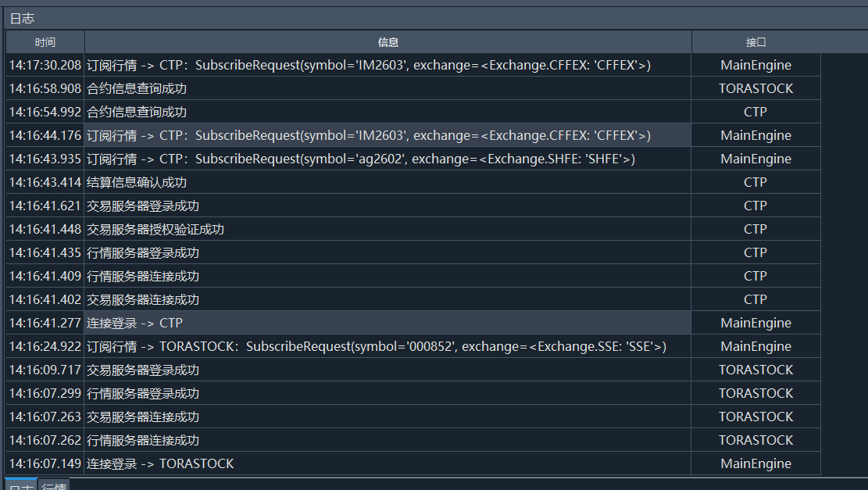
Task: Click the 交易服务器授权验证成功 message
Action: (x=155, y=229)
